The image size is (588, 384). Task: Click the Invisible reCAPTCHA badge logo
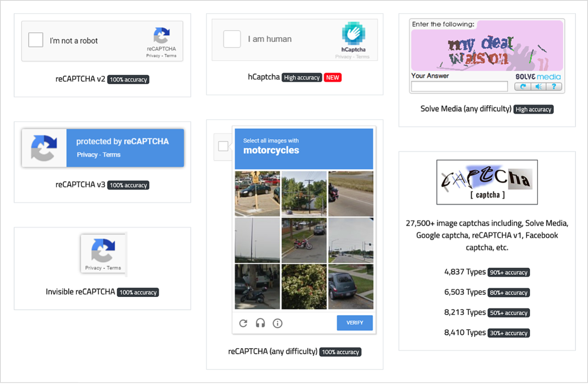click(x=103, y=250)
